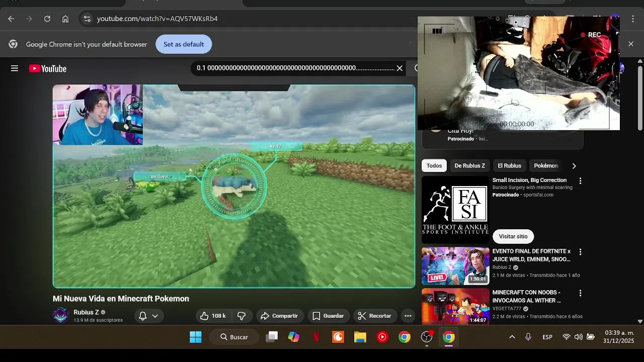Click the microphone tray icon

pyautogui.click(x=528, y=337)
